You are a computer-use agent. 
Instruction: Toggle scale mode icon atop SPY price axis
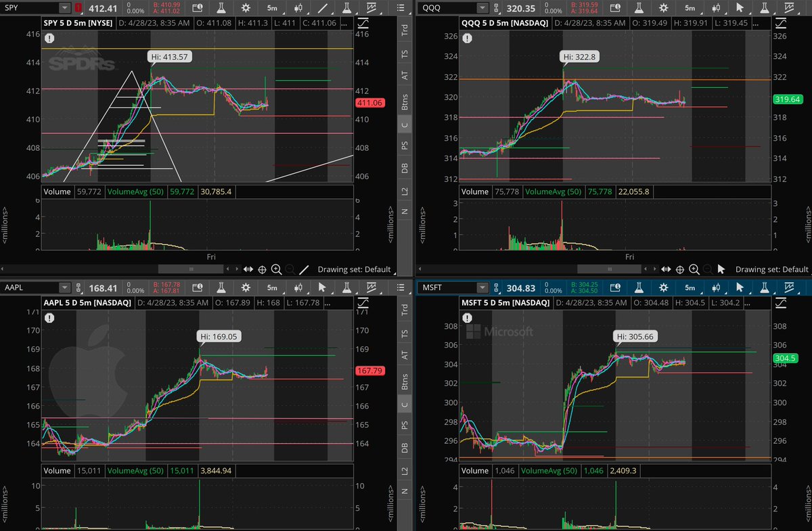point(364,22)
